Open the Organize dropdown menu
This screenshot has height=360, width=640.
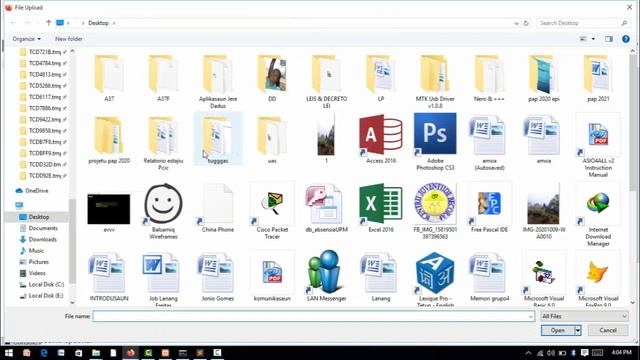27,39
